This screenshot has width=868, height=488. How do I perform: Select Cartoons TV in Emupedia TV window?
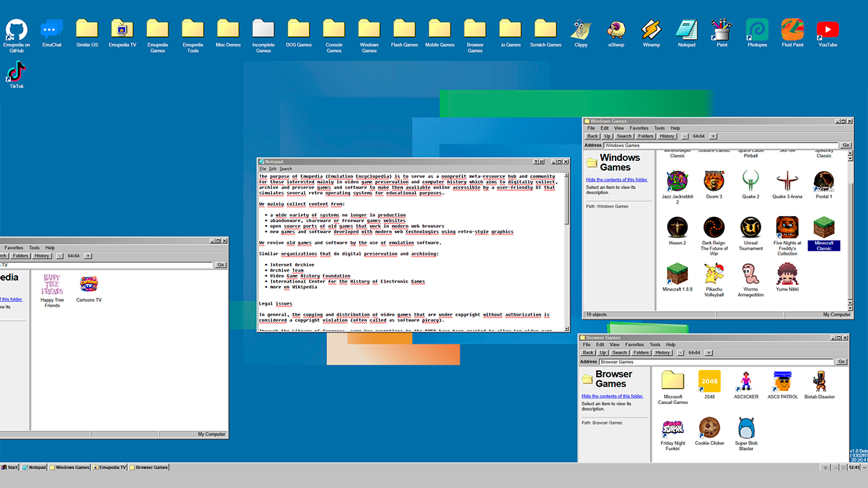[x=89, y=288]
